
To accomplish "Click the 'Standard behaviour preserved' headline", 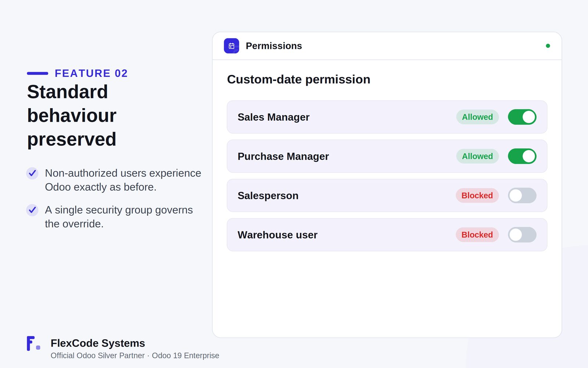I will tap(72, 116).
